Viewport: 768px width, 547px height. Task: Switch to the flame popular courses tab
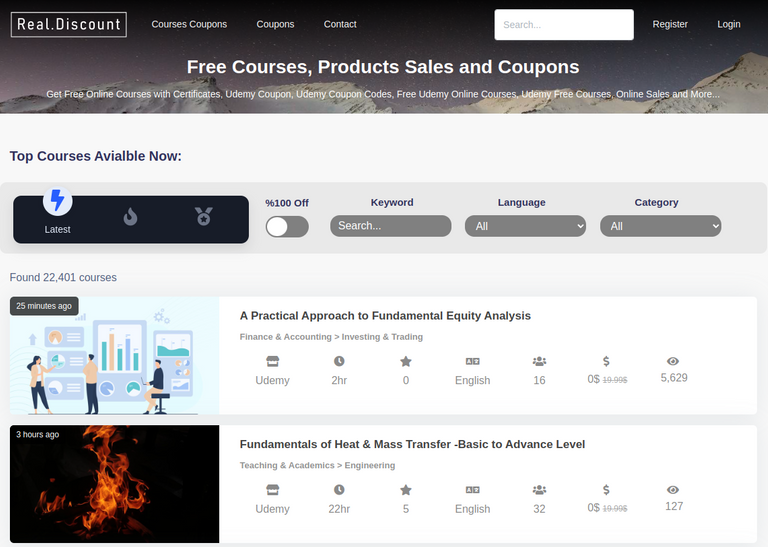[x=130, y=216]
